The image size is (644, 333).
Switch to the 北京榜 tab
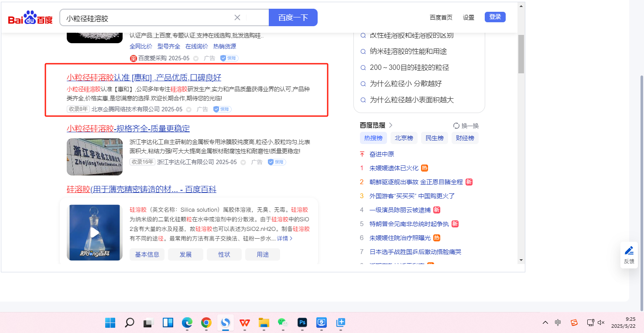point(404,138)
